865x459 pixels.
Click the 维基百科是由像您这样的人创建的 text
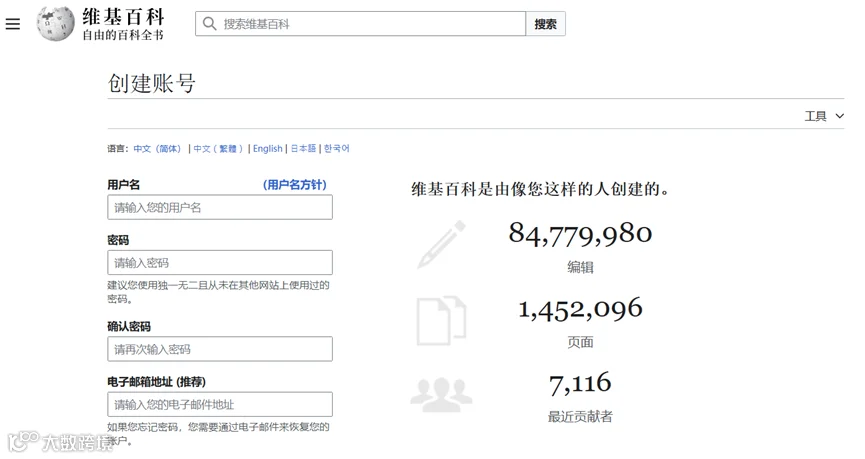coord(541,189)
